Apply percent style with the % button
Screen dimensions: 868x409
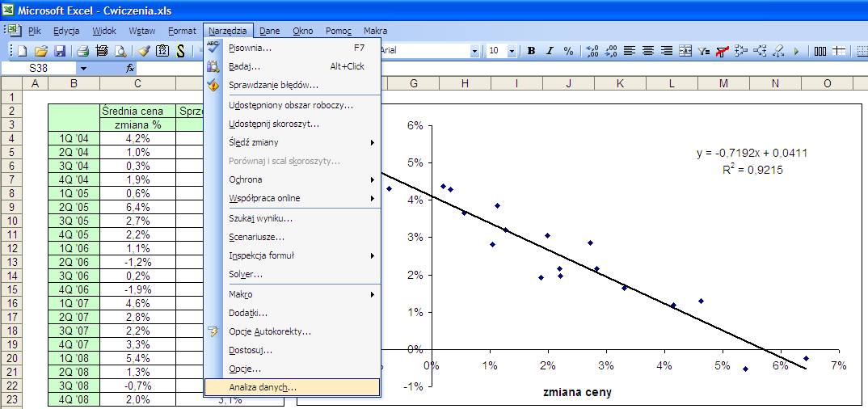click(568, 51)
